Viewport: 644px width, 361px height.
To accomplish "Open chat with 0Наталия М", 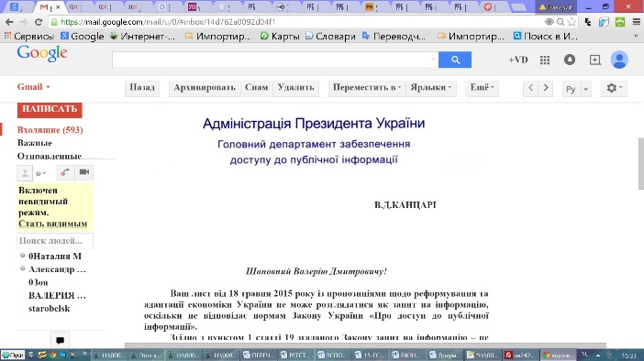I will pyautogui.click(x=55, y=257).
